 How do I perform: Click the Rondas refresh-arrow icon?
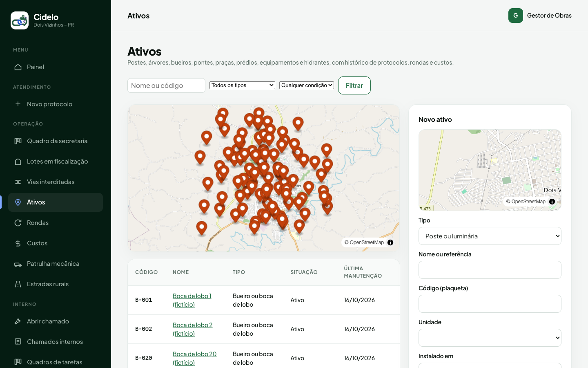coord(18,223)
